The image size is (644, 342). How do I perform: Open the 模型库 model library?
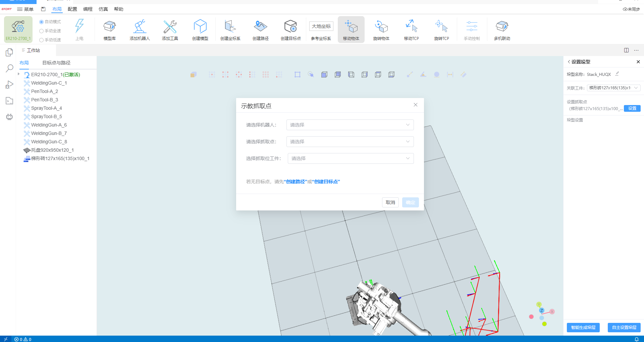tap(109, 30)
